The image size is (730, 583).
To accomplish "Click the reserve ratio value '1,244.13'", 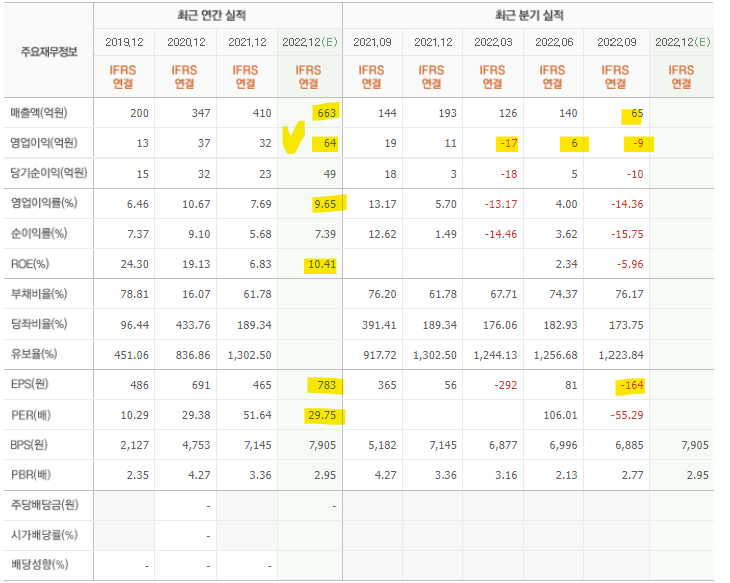I will (495, 355).
